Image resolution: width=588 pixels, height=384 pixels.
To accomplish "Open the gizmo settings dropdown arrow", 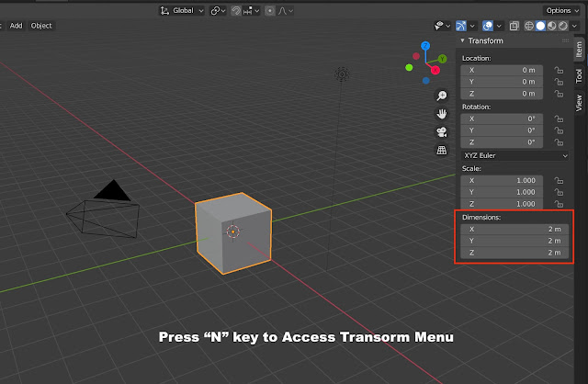I will click(x=472, y=26).
